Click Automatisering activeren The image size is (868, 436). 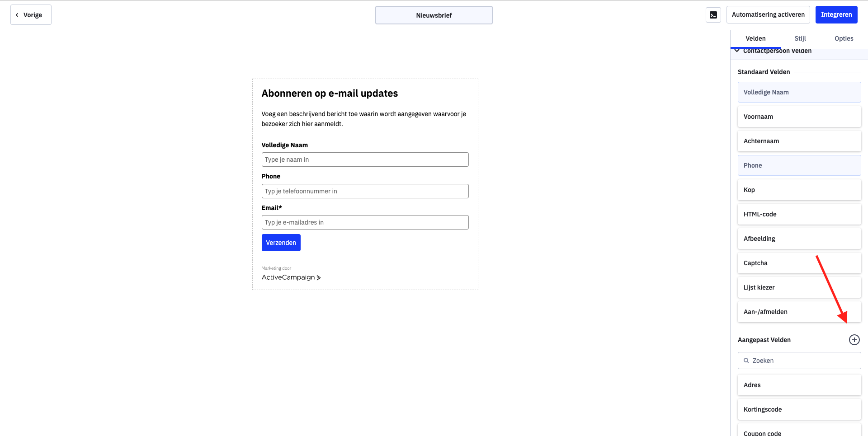coord(768,14)
